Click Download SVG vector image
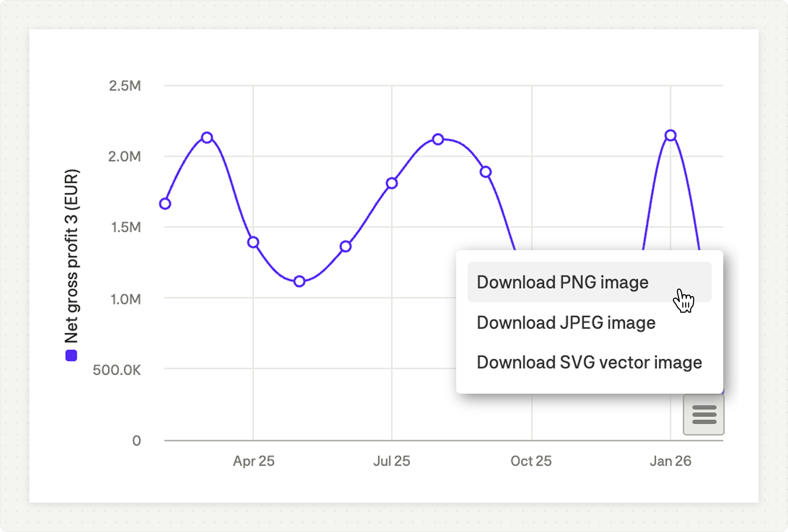The image size is (788, 532). 589,363
